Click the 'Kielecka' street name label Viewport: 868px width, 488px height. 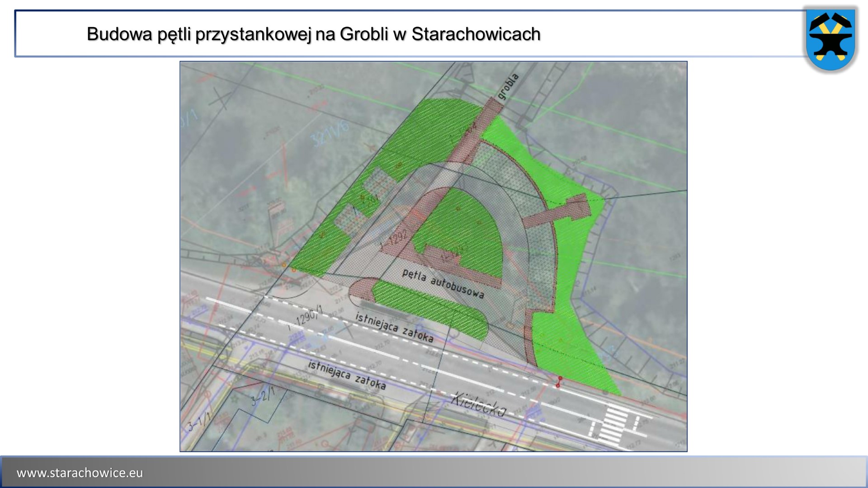coord(479,404)
